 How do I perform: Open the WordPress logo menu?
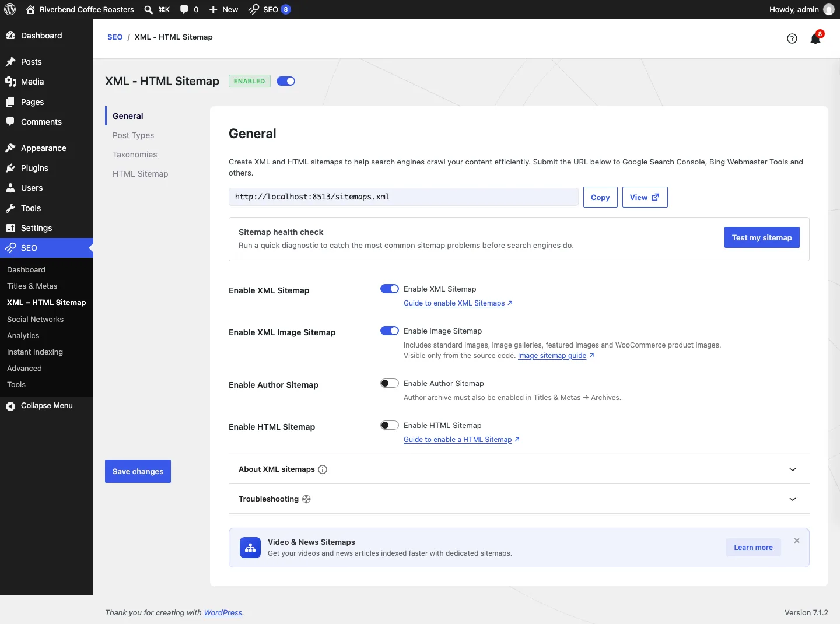[x=10, y=9]
